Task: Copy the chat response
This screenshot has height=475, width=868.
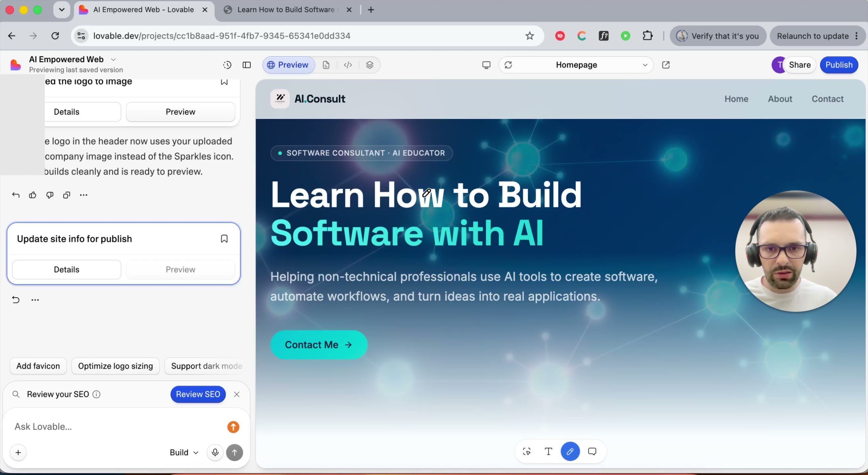Action: [67, 195]
